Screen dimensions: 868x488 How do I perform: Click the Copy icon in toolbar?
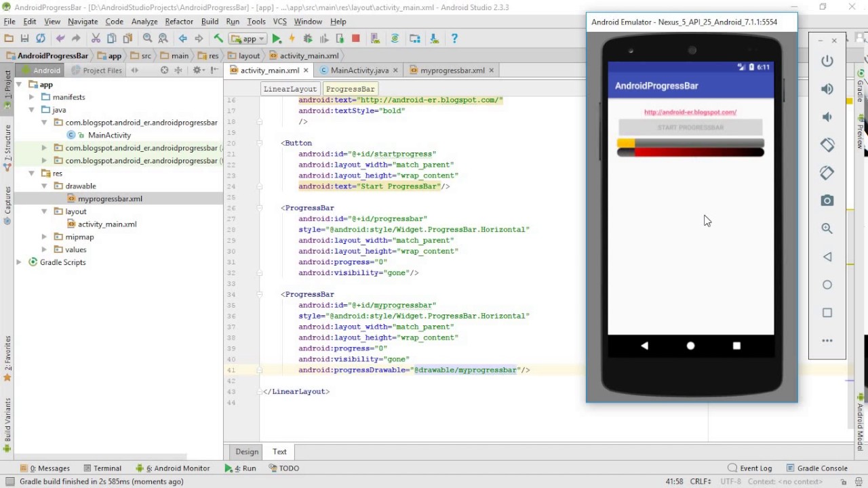pos(112,39)
